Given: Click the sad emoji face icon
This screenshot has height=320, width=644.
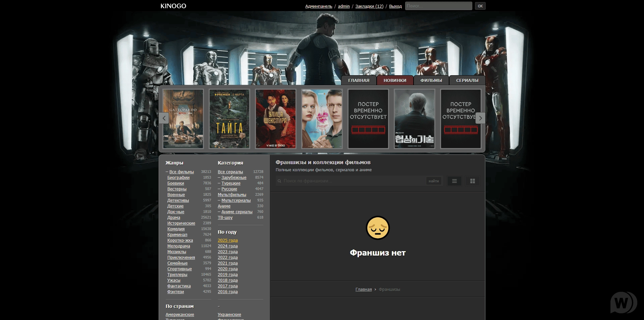Looking at the screenshot, I should click(x=377, y=228).
